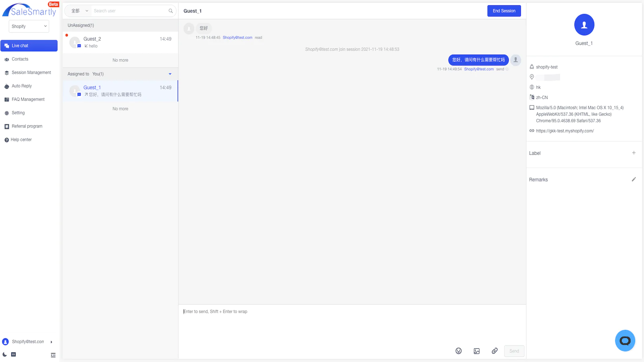Screen dimensions: 644x362
Task: Collapse the Assigned to You list
Action: (170, 74)
